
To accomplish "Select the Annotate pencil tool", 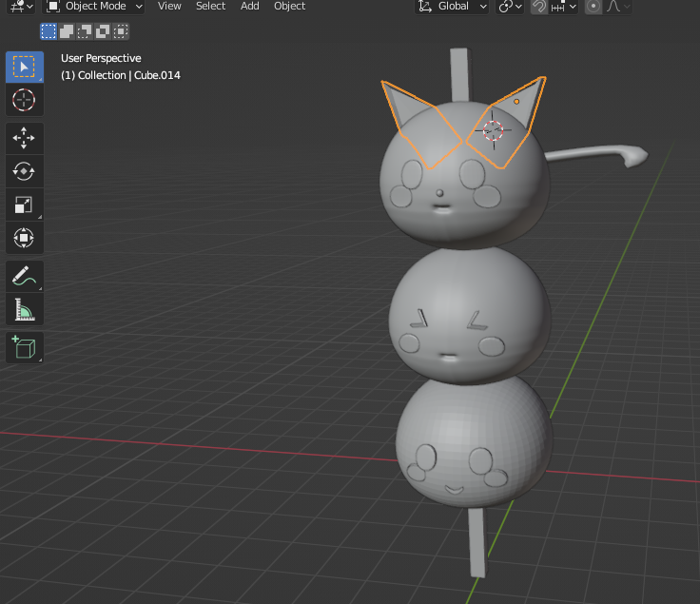I will [x=24, y=277].
